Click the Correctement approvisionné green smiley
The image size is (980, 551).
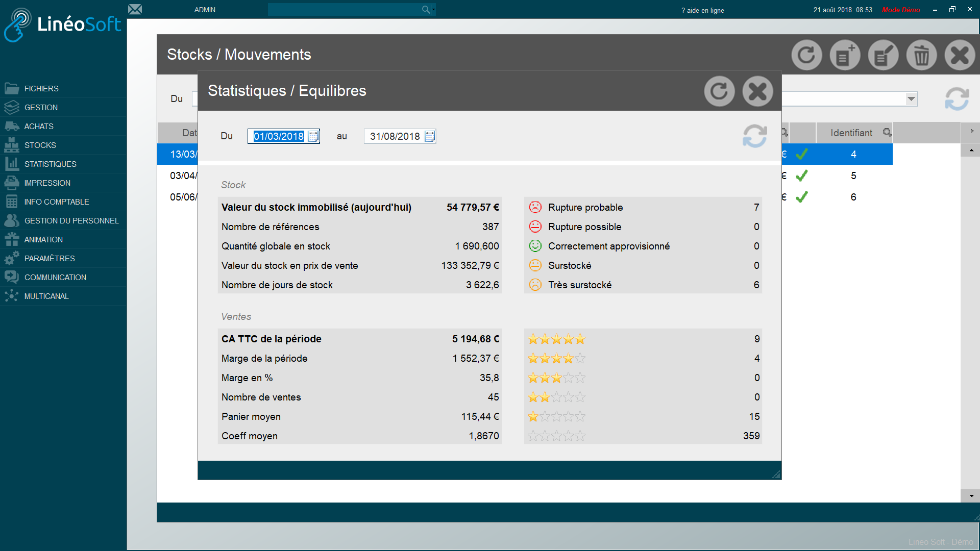click(x=535, y=246)
